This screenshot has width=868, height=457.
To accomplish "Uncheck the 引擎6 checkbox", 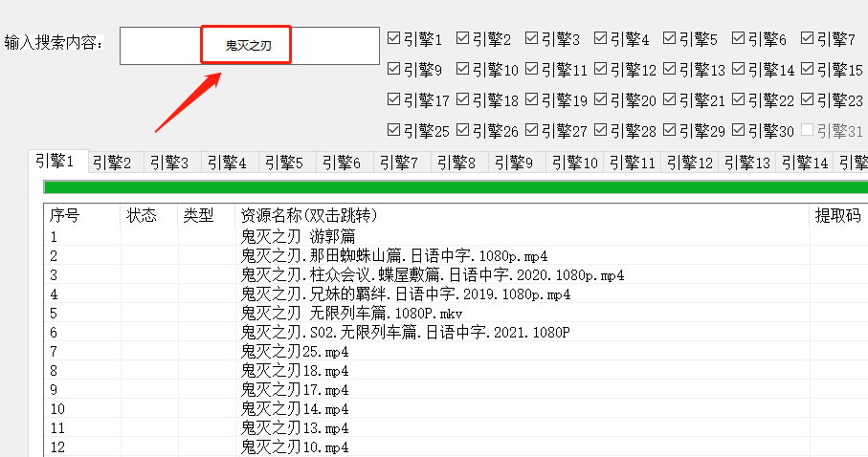I will (738, 38).
